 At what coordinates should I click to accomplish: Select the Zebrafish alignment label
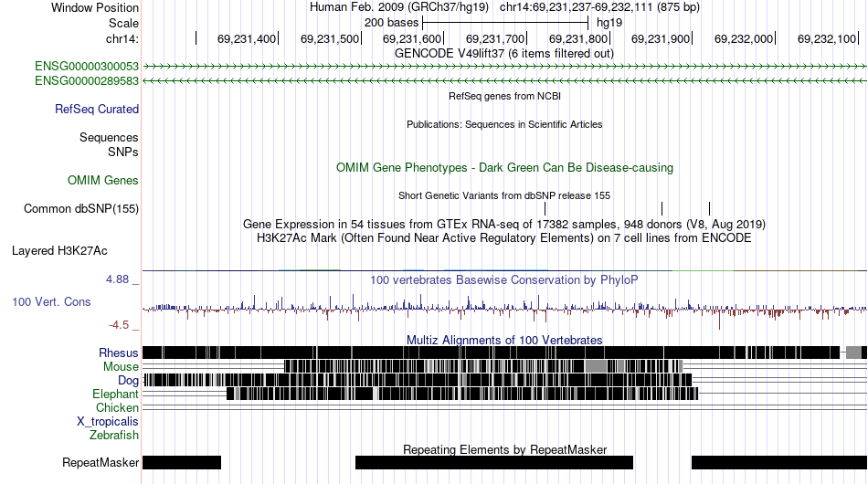coord(114,436)
